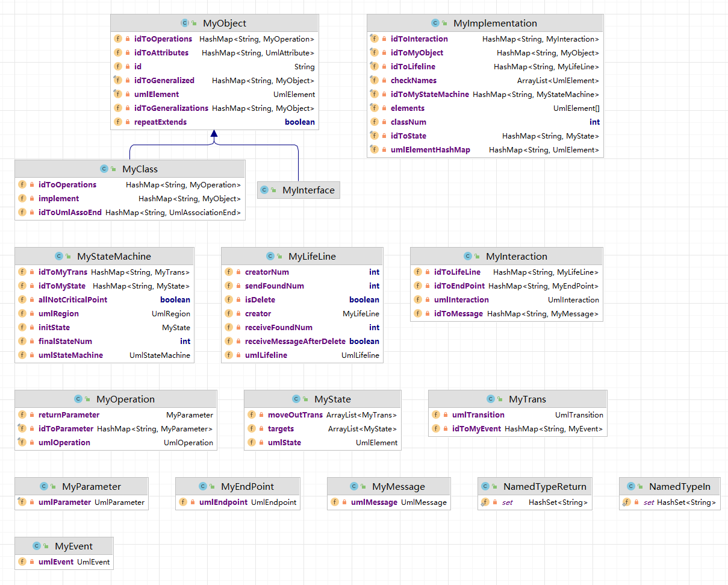The width and height of the screenshot is (728, 585).
Task: Select the umlInteraction field row
Action: (x=506, y=300)
